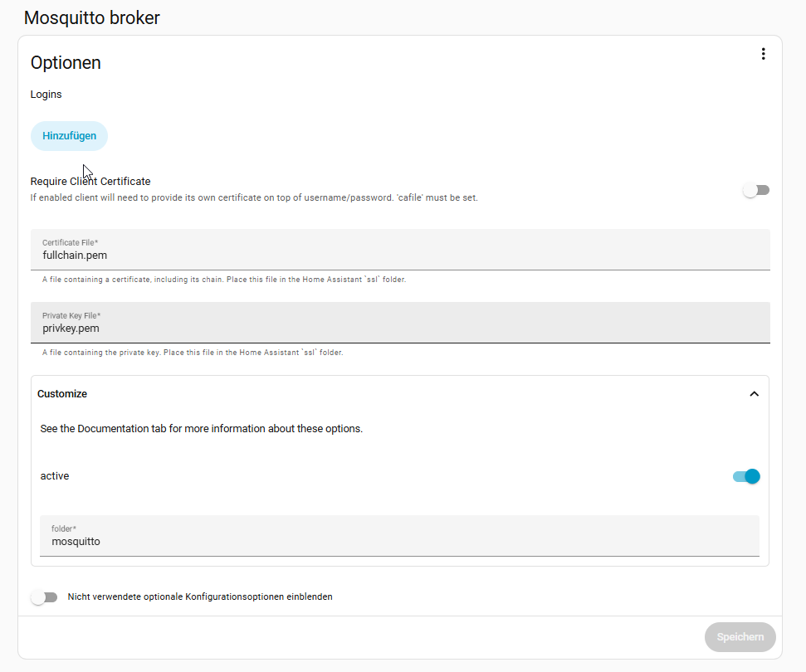
Task: Click the Require Client Certificate label text
Action: (x=90, y=181)
